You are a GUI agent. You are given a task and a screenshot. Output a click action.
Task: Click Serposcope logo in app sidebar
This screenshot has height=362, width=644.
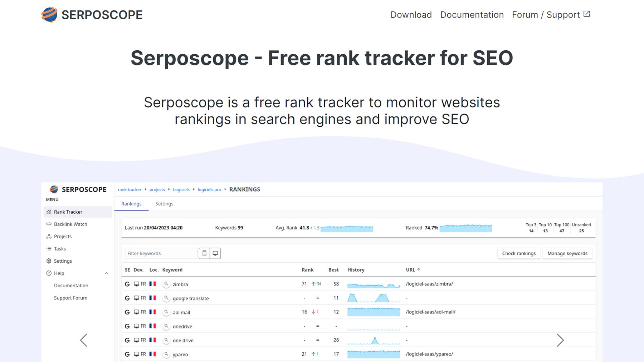click(x=78, y=189)
